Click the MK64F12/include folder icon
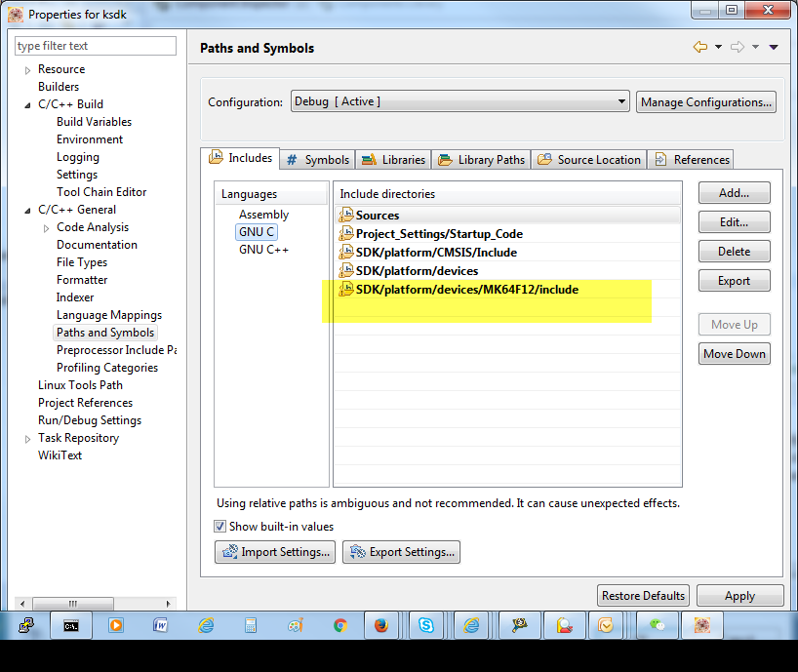Image resolution: width=798 pixels, height=672 pixels. pos(346,289)
